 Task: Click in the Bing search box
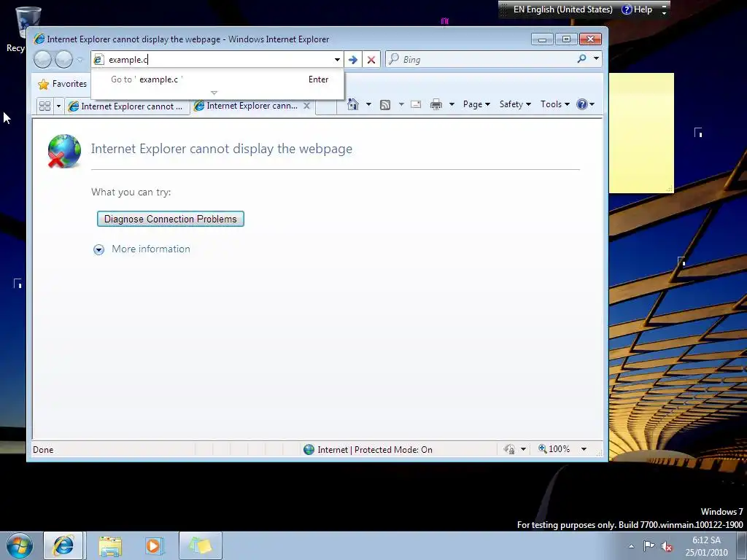pyautogui.click(x=486, y=60)
